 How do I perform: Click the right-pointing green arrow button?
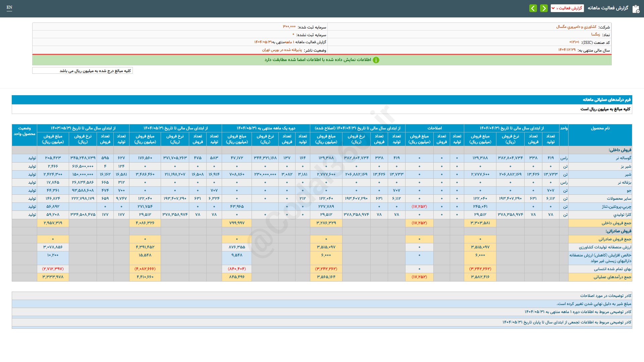click(x=544, y=8)
